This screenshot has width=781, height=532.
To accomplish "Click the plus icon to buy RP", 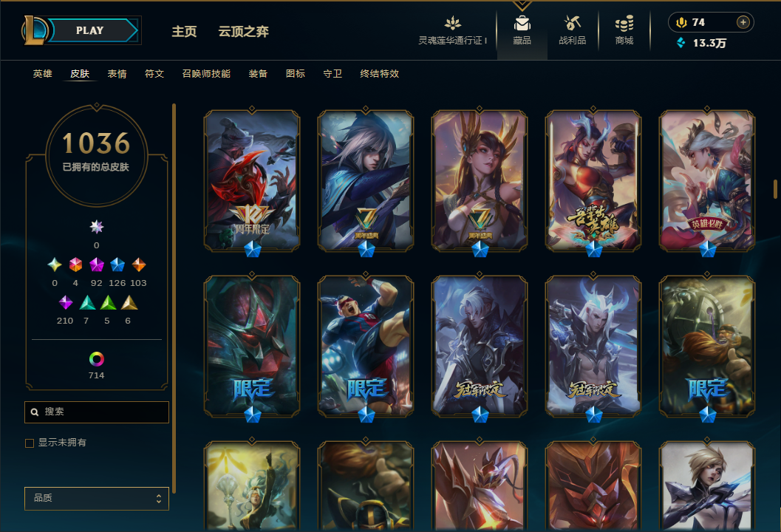I will (x=743, y=22).
